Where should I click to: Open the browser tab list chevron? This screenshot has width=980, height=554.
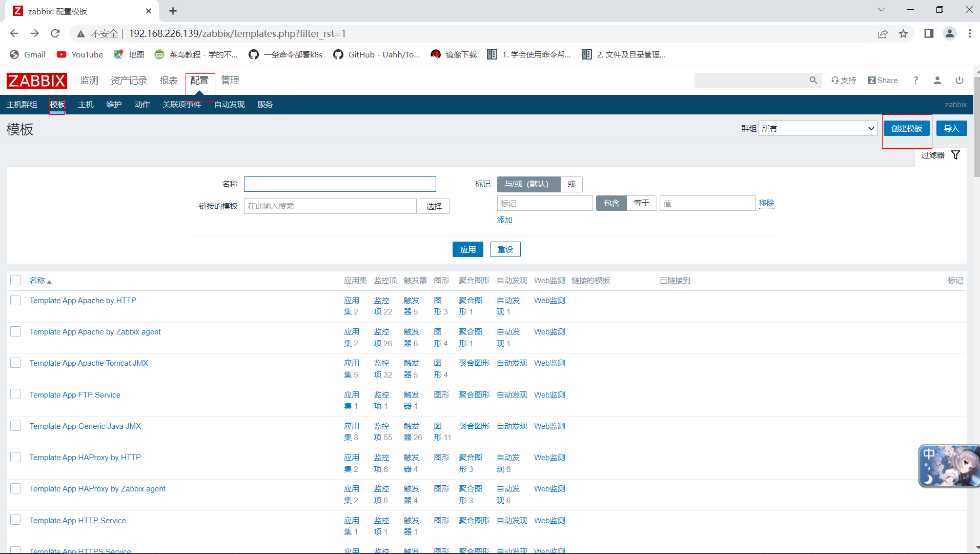pos(881,9)
